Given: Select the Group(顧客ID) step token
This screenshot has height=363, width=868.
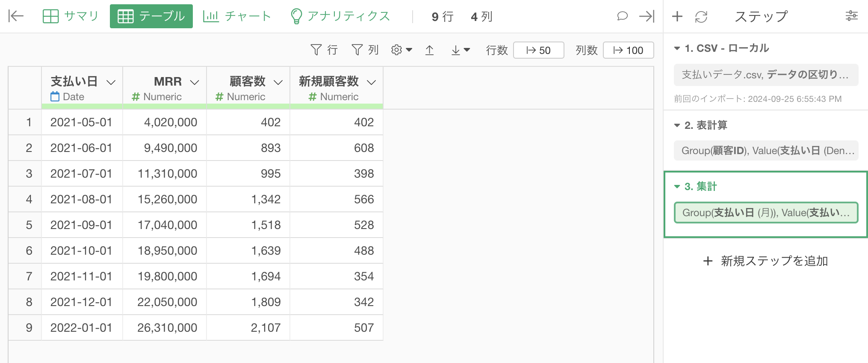Looking at the screenshot, I should (766, 150).
